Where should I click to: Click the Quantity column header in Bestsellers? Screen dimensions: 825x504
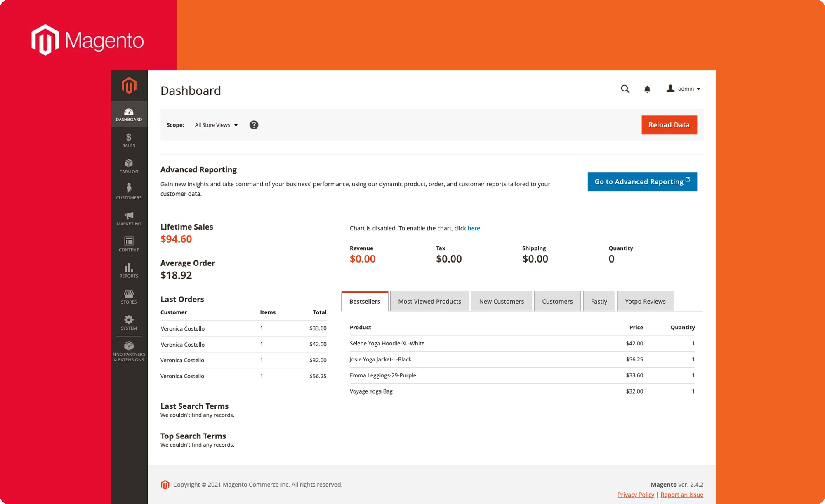(x=683, y=327)
